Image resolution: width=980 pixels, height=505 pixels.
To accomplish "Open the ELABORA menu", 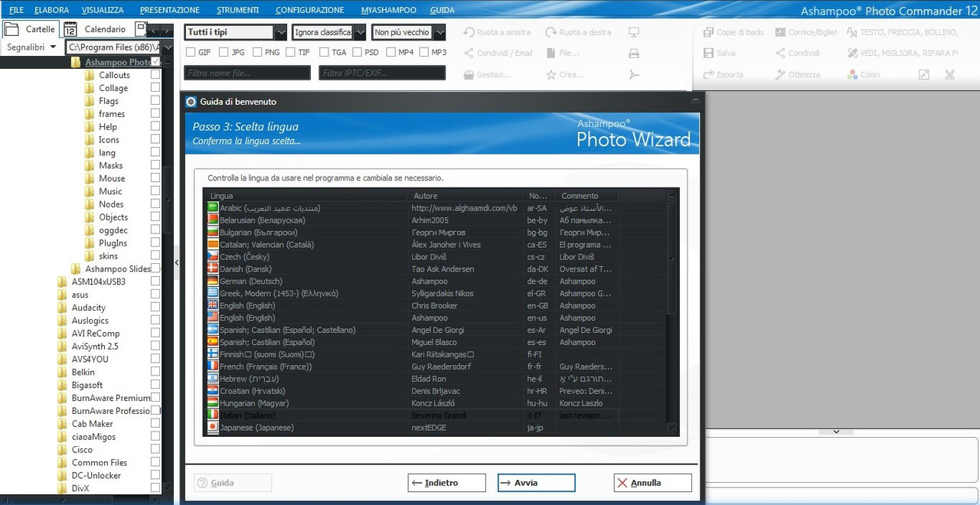I will tap(52, 10).
